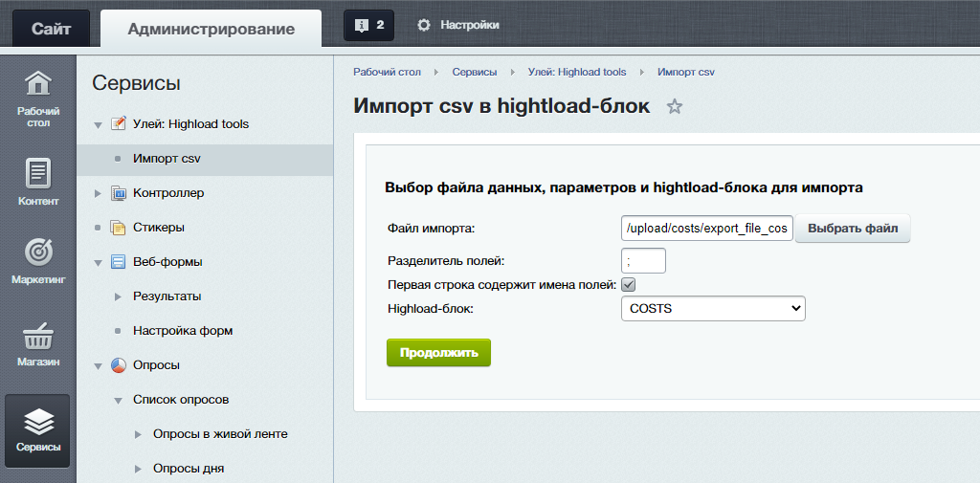Open the Маркетинг target icon

coord(38,252)
